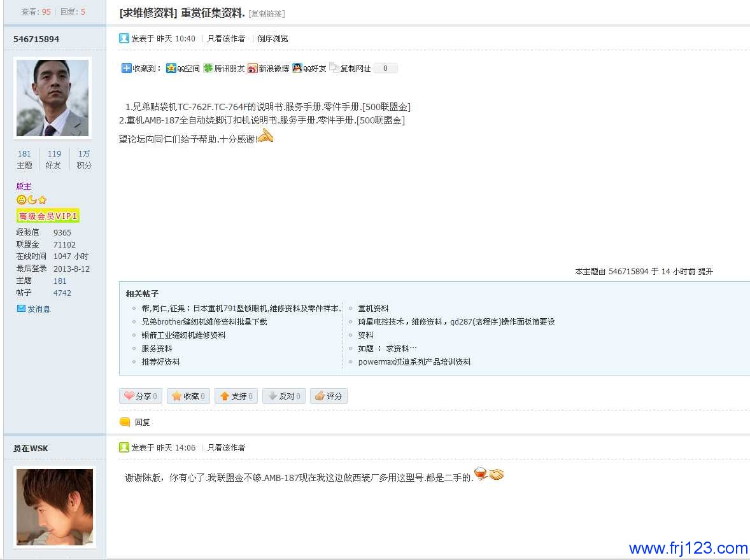Screen dimensions: 750x560
Task: Open 发消息 envelope icon in sidebar
Action: point(21,309)
